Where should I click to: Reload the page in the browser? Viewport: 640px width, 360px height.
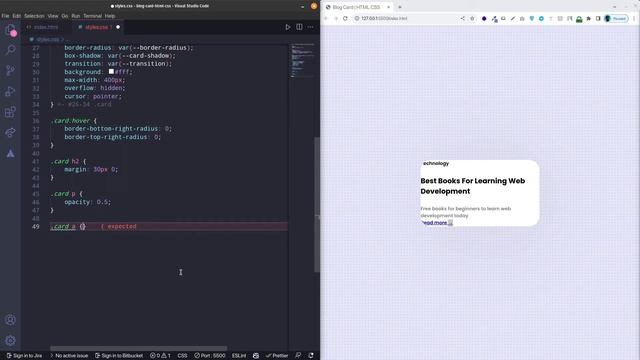click(x=345, y=18)
